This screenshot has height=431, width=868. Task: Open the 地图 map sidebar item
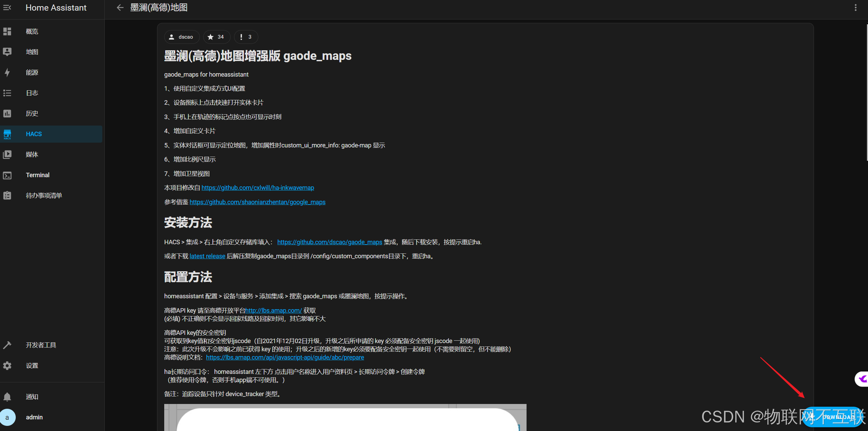(32, 52)
